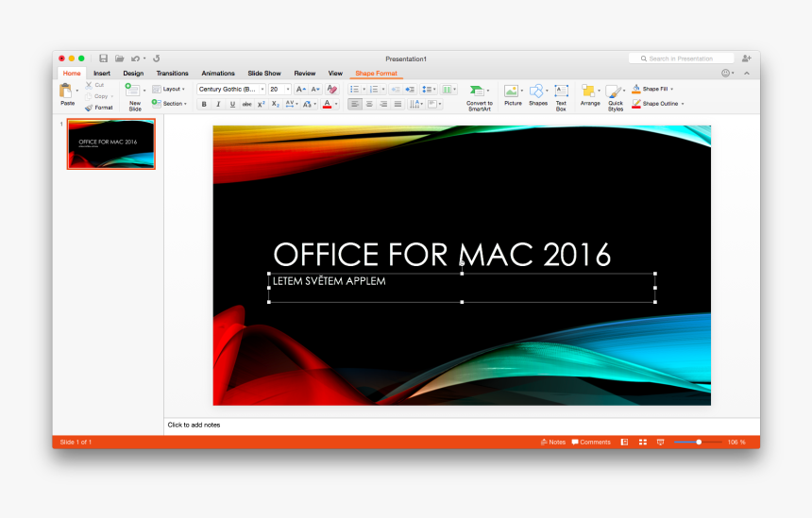Click the Convert to SmartArt icon
The height and width of the screenshot is (518, 812).
point(477,92)
